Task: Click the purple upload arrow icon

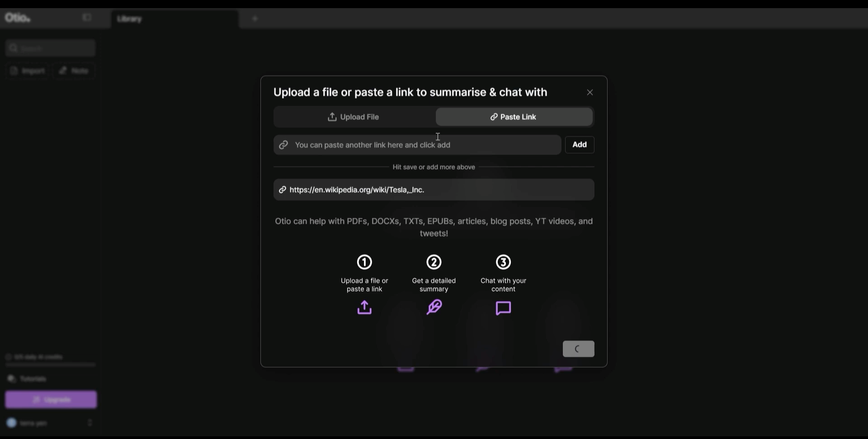Action: click(x=364, y=308)
